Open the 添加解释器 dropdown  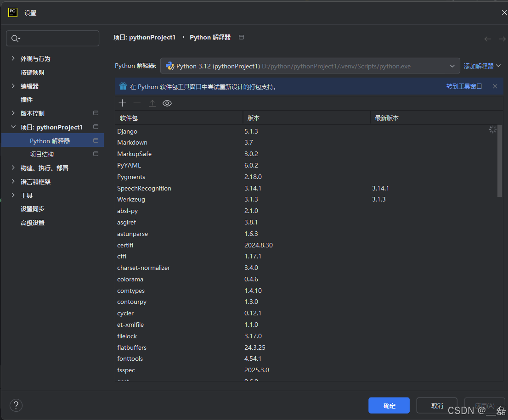482,66
